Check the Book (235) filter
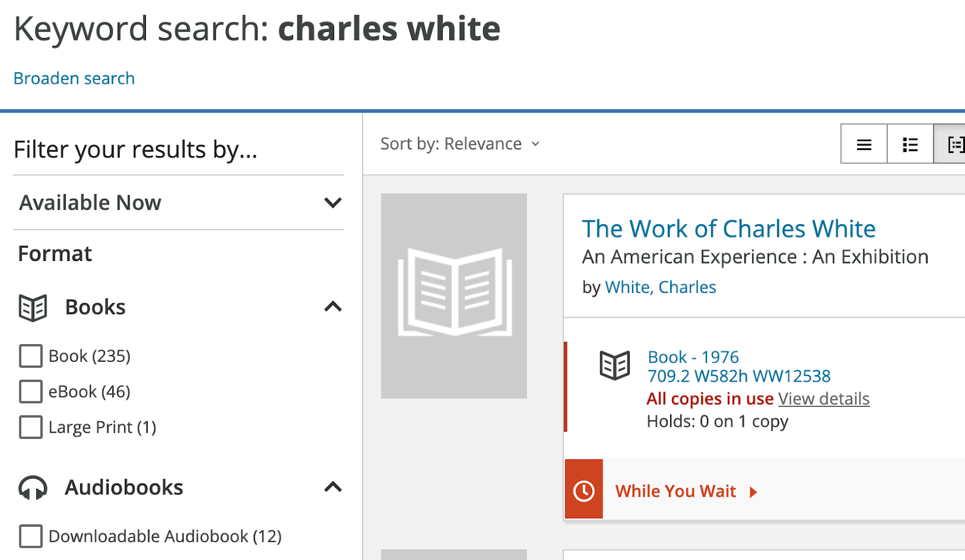Screen dimensions: 965x560 click(31, 356)
